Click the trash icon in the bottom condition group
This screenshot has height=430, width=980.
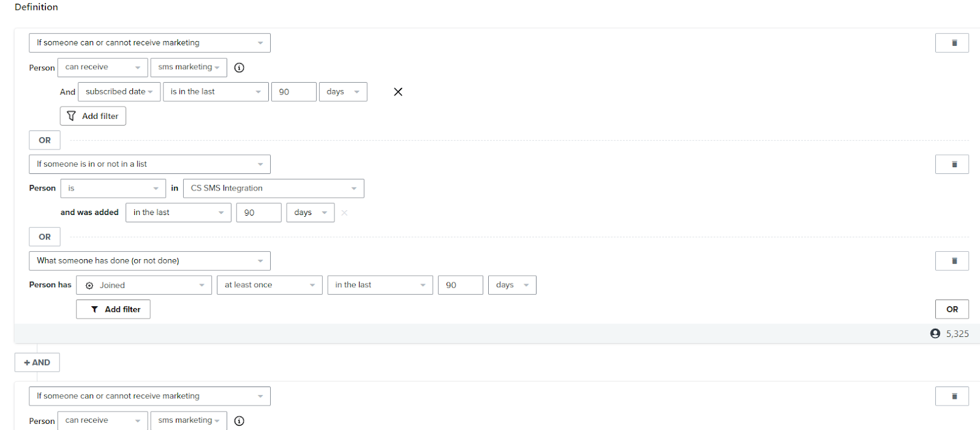952,396
